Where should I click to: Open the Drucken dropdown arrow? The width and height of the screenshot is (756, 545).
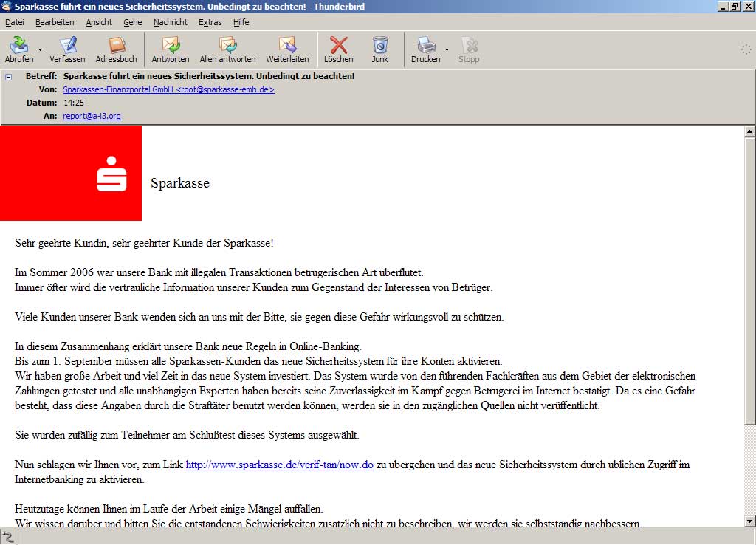click(447, 49)
